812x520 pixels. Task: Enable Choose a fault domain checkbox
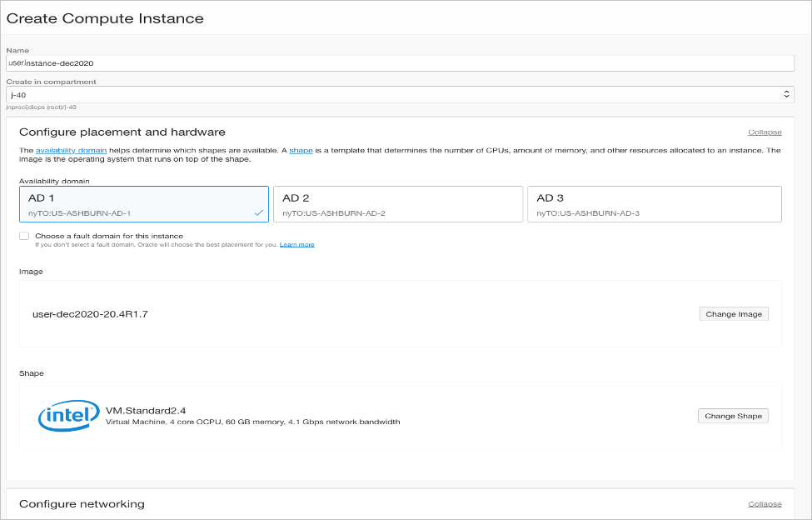[24, 236]
